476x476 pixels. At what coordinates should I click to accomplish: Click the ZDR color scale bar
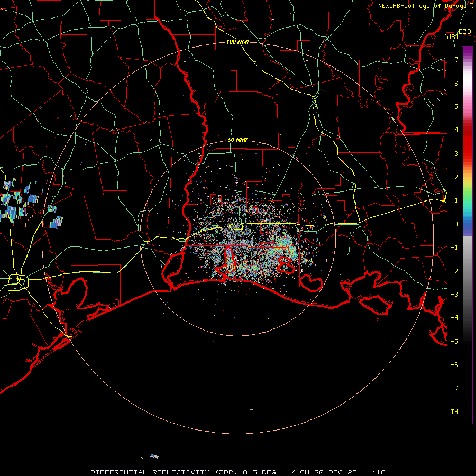tap(467, 235)
